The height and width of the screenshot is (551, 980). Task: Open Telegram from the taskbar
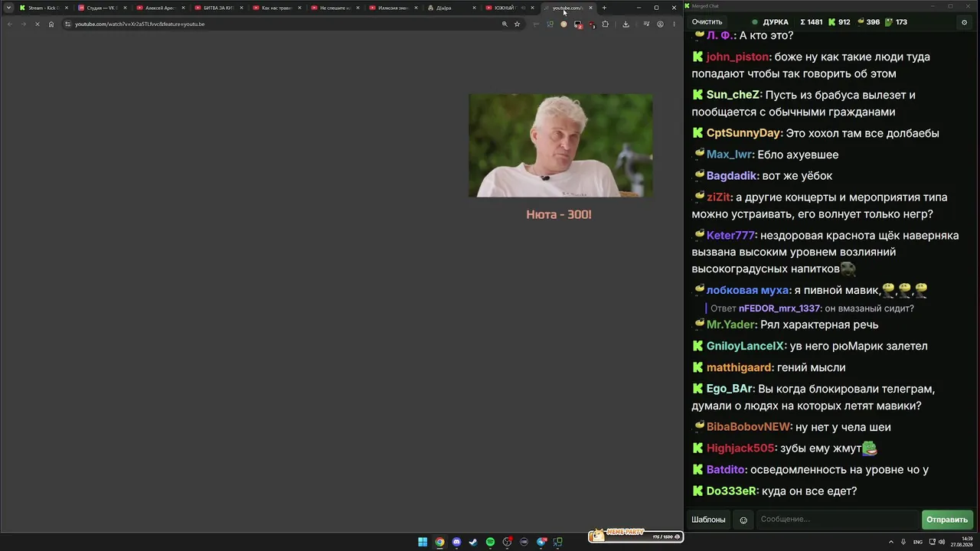pos(541,542)
